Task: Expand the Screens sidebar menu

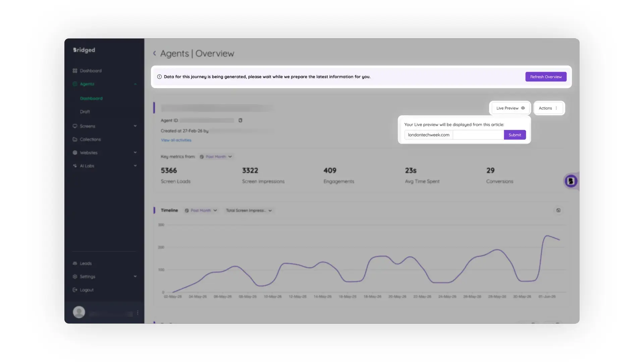Action: point(135,126)
